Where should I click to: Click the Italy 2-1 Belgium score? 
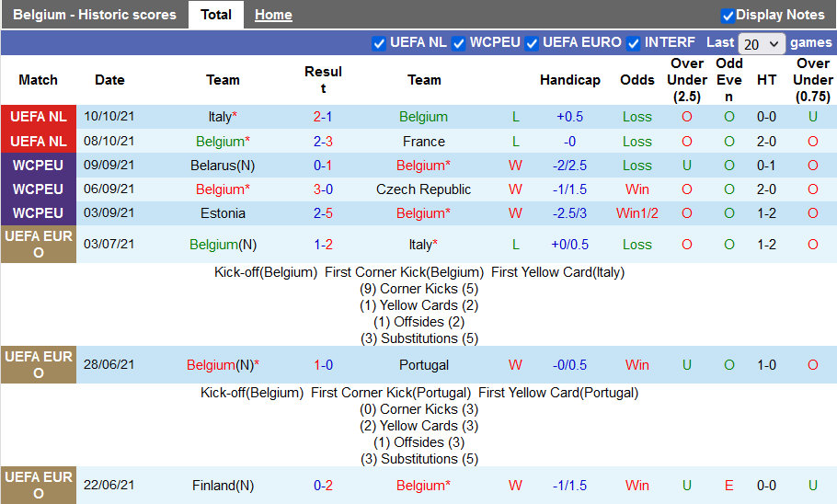323,117
